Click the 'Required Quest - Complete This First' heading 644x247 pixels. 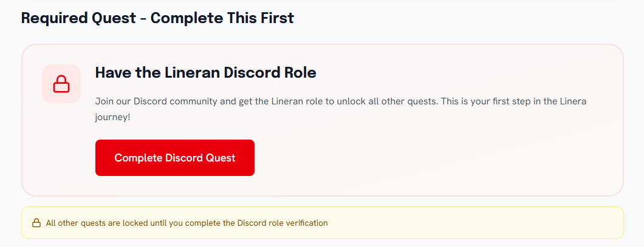(x=157, y=18)
